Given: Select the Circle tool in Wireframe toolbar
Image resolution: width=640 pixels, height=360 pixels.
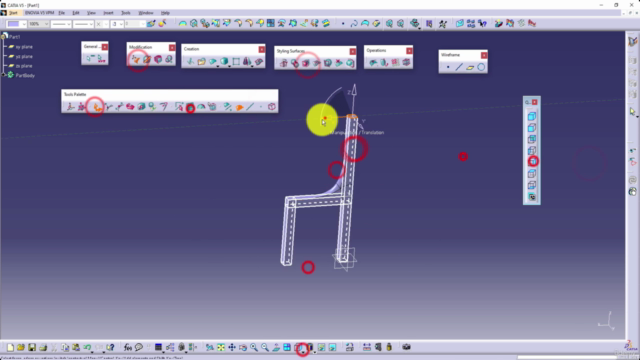Looking at the screenshot, I should click(481, 67).
